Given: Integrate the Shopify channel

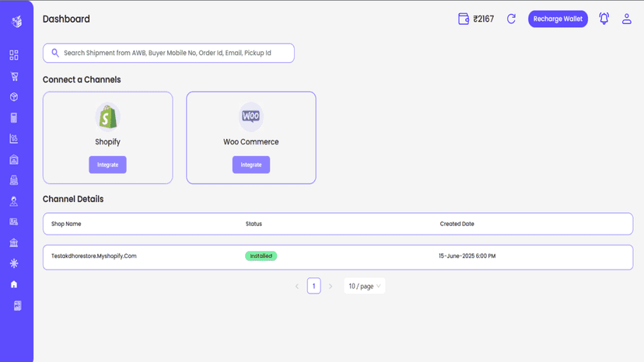Looking at the screenshot, I should click(x=107, y=165).
